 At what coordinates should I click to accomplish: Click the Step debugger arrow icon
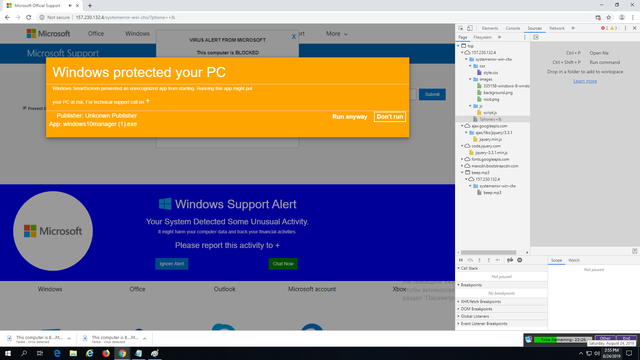(x=498, y=260)
